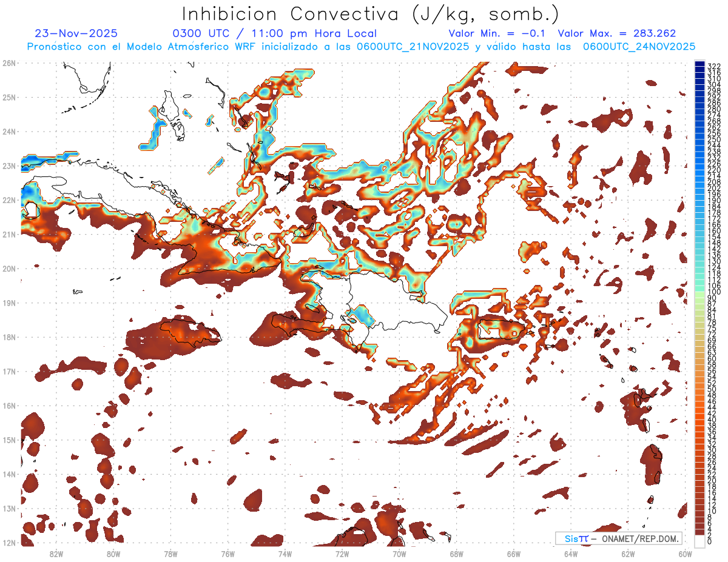Click the "78W" longitude label
The width and height of the screenshot is (728, 562).
170,554
